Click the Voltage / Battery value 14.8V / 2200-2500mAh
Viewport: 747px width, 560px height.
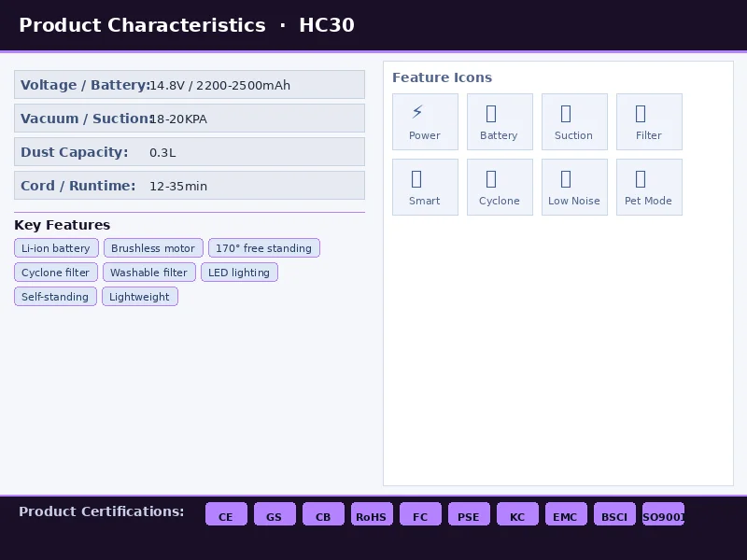[219, 85]
